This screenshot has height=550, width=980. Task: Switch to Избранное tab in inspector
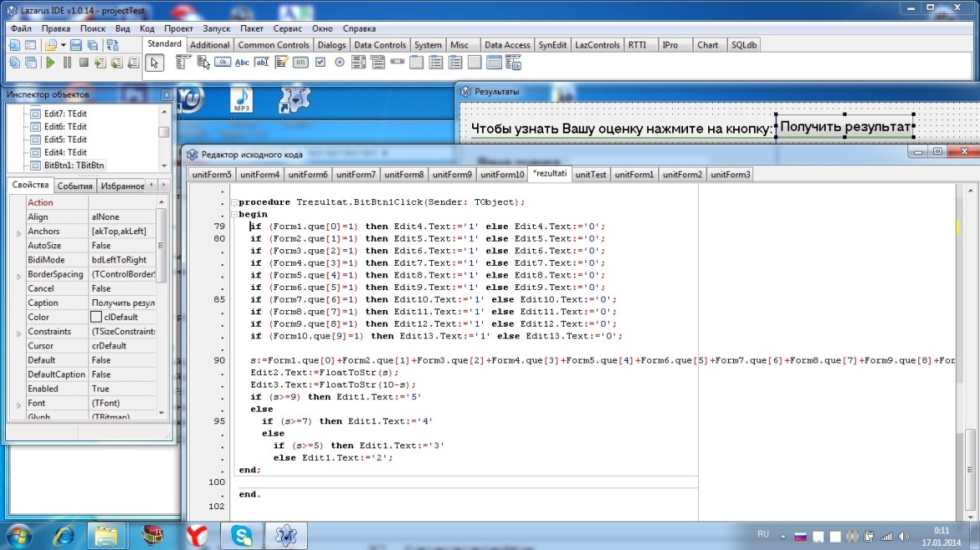click(x=123, y=186)
